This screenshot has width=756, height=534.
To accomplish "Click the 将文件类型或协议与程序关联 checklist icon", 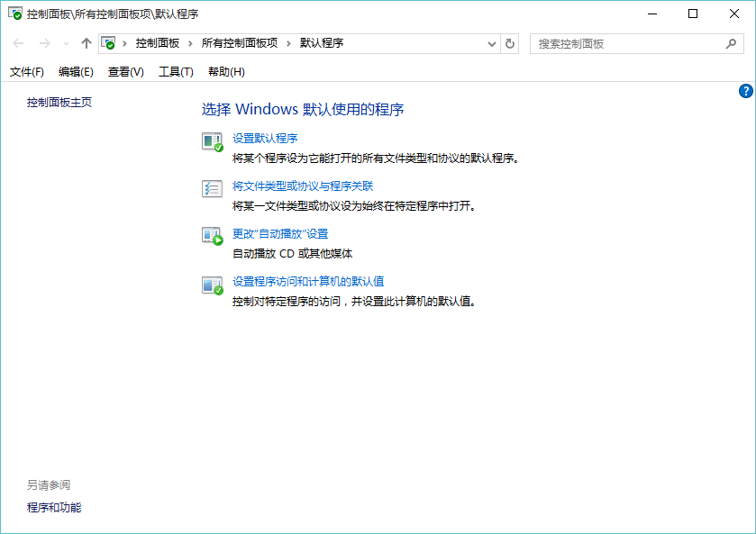I will click(212, 189).
